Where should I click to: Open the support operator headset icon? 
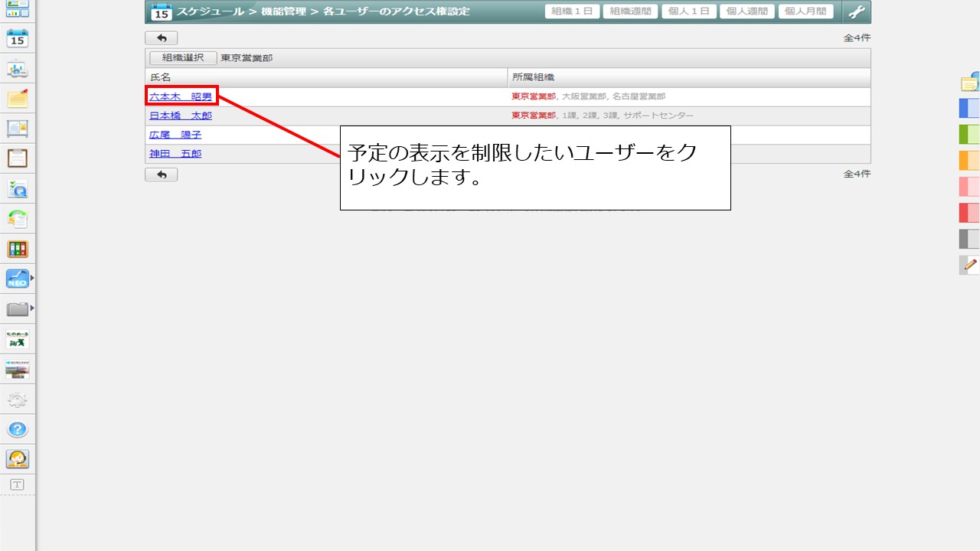coord(17,459)
